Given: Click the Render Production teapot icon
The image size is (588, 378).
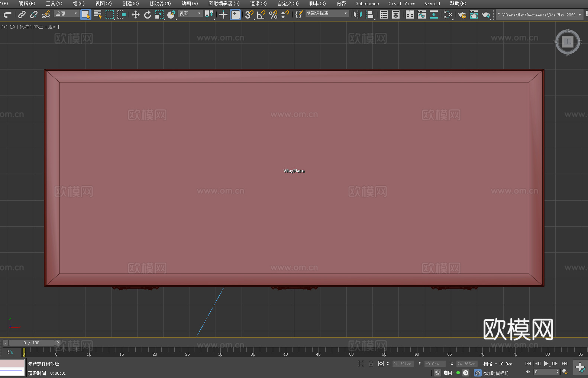Looking at the screenshot, I should [x=486, y=14].
